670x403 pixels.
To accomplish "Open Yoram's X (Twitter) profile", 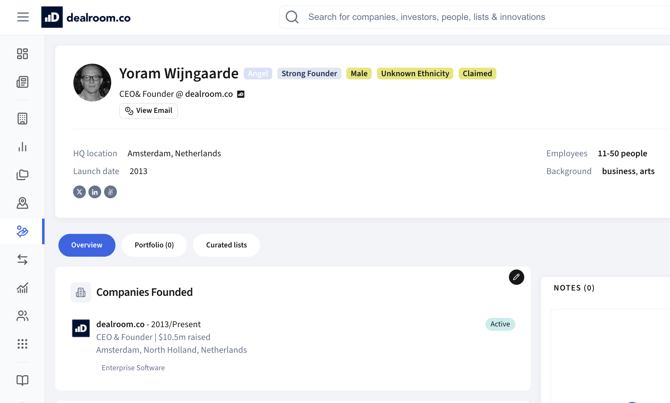I will pyautogui.click(x=79, y=192).
